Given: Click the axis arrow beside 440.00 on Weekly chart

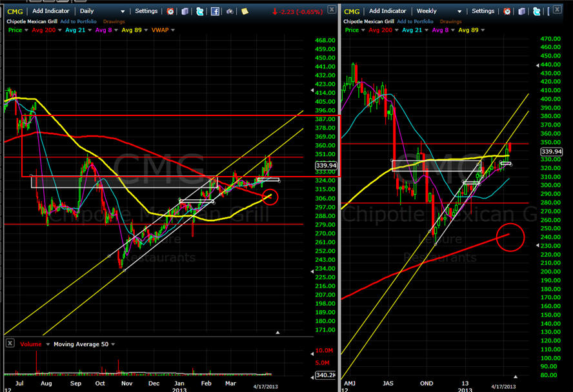Looking at the screenshot, I should click(537, 65).
